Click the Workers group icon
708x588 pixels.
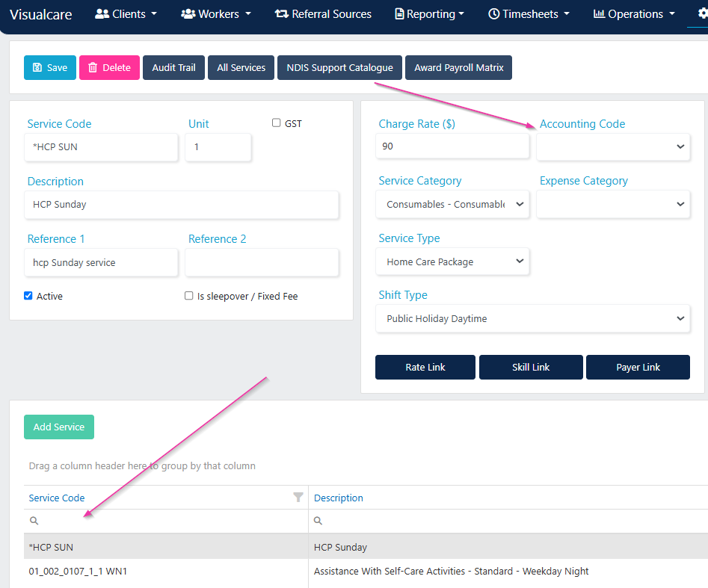[188, 14]
